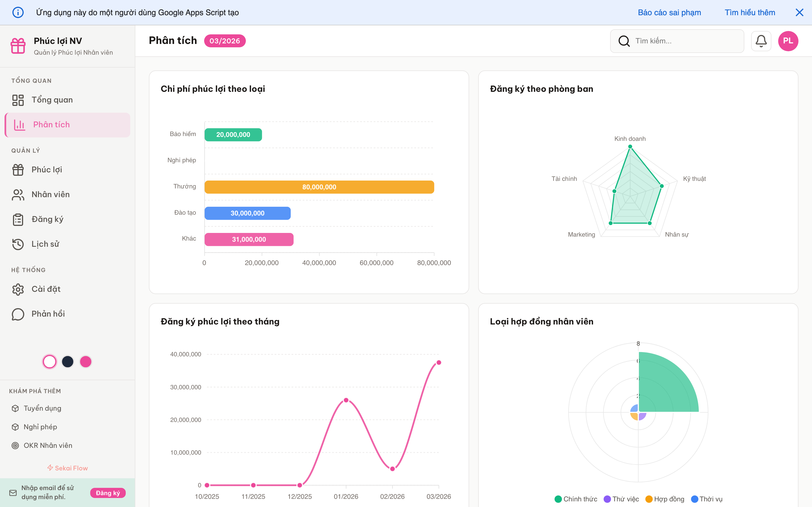Open Phản hồi menu item

(x=48, y=314)
